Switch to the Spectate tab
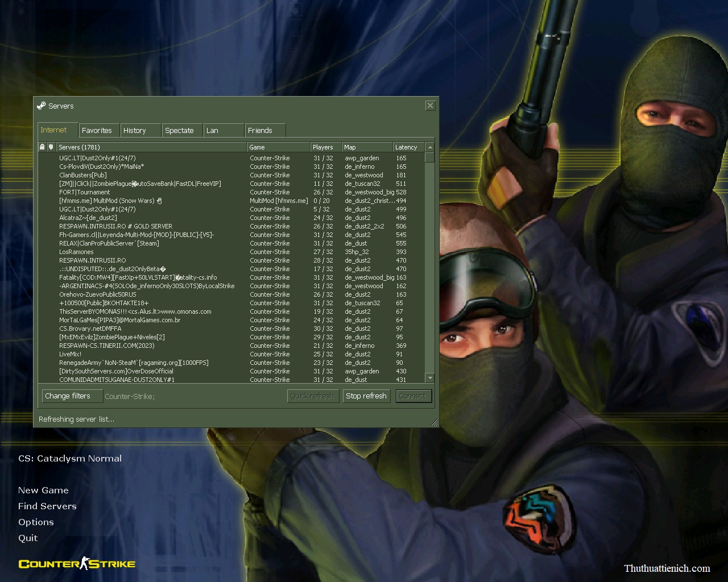Viewport: 728px width, 582px height. (x=180, y=130)
